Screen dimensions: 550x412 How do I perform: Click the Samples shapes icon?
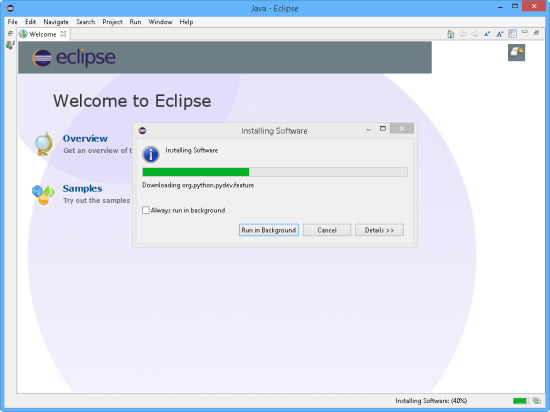tap(43, 195)
